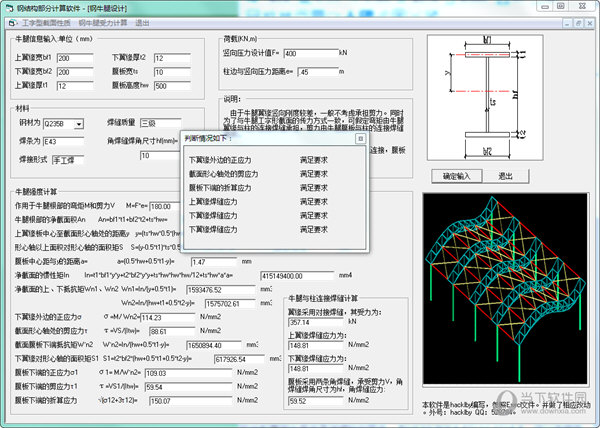Expand the 钢材为 Q235B dropdown

(x=79, y=124)
